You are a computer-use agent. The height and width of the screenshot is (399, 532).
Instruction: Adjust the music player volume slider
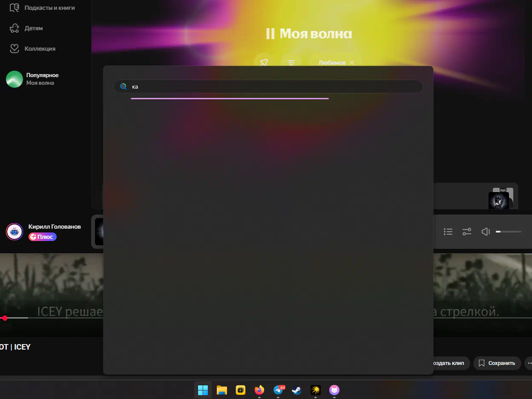pos(509,232)
